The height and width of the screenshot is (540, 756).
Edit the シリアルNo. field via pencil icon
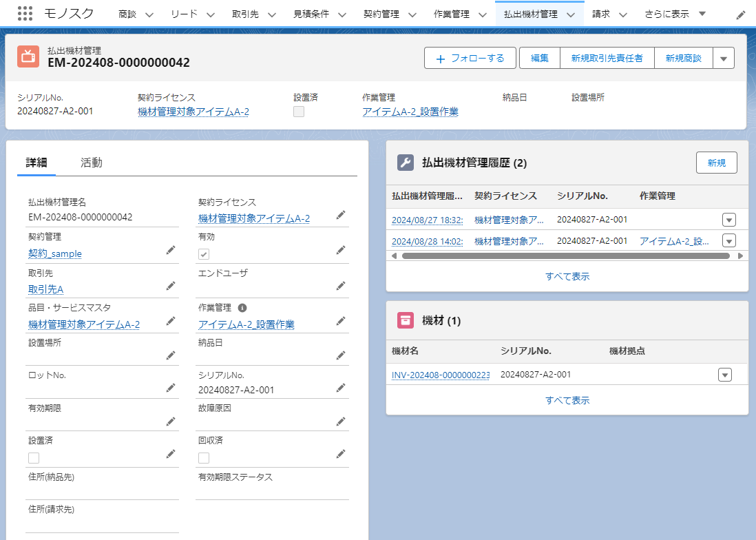coord(340,388)
